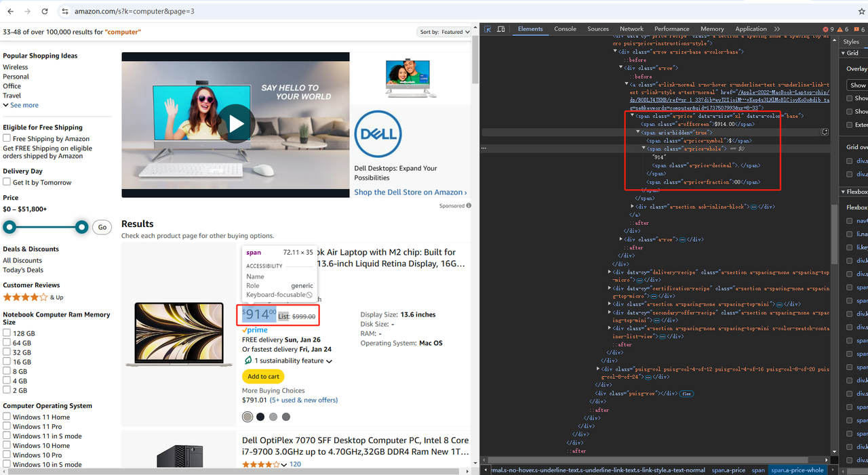Open the Performance tab
Screen dimensions: 868x475
tap(672, 29)
